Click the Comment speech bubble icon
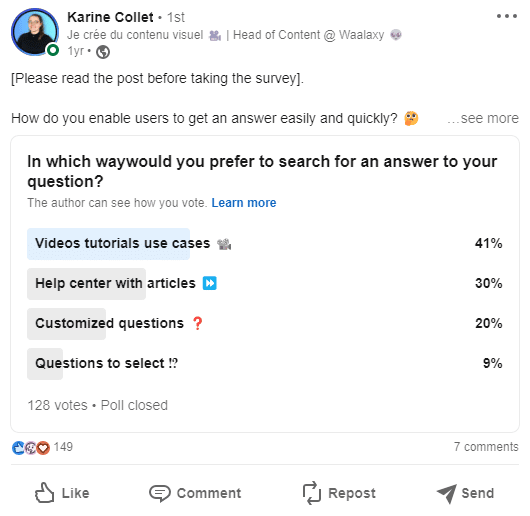530x516 pixels. click(x=160, y=493)
